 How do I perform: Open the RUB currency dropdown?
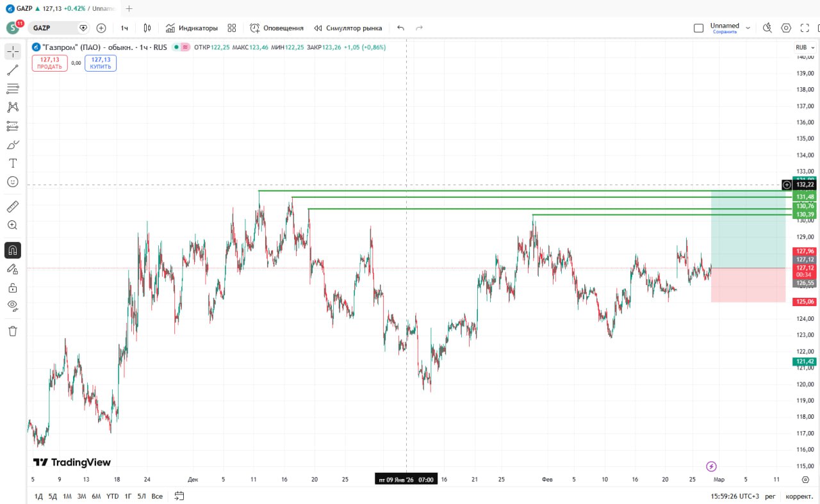pos(803,47)
